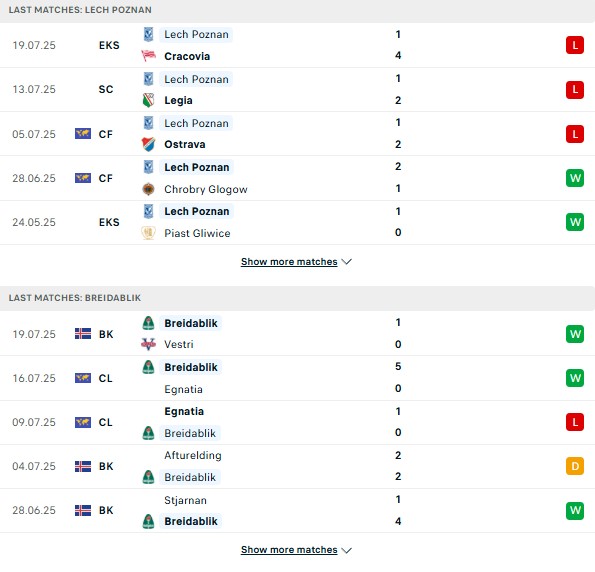Select the 28.06.25 Chrobry Glogow match row
The height and width of the screenshot is (572, 595).
(298, 178)
